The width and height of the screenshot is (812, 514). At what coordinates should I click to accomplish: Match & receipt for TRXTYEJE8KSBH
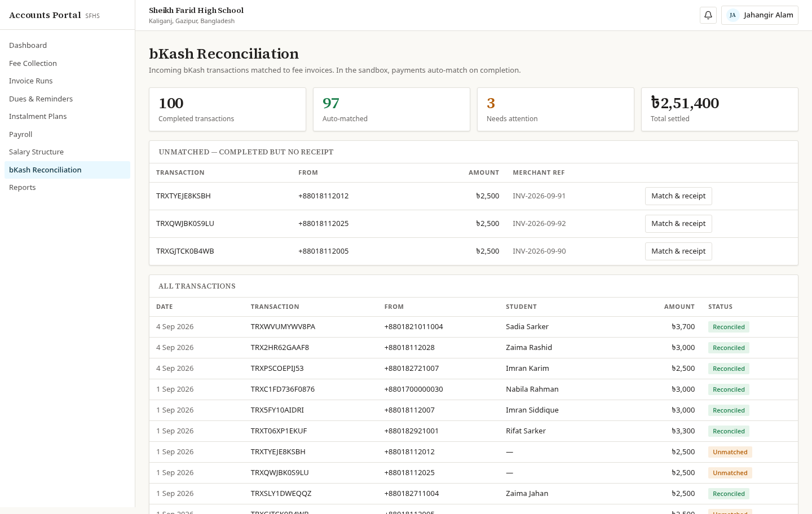coord(678,196)
